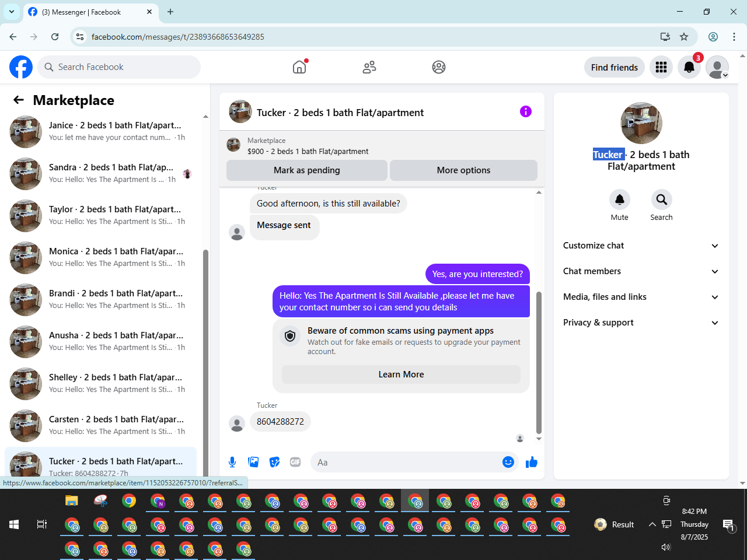The image size is (747, 560).
Task: Open Windows Start menu
Action: (x=14, y=524)
